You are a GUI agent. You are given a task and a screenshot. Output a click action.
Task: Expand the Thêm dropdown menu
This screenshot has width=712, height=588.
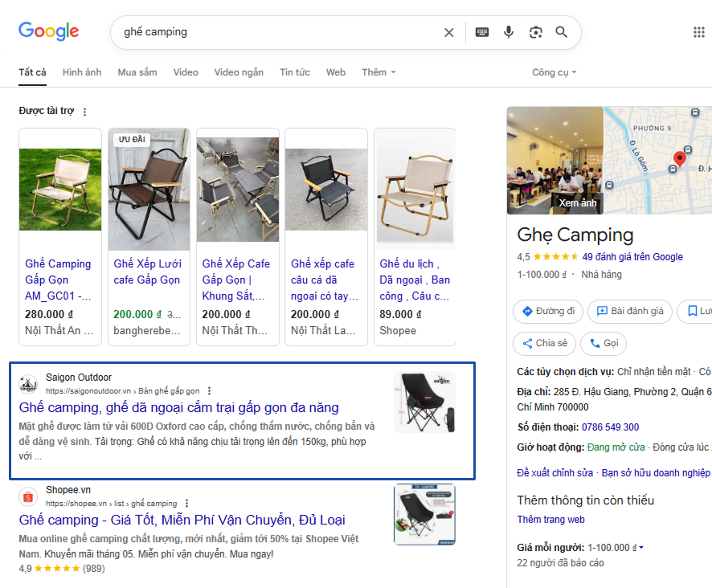coord(379,72)
